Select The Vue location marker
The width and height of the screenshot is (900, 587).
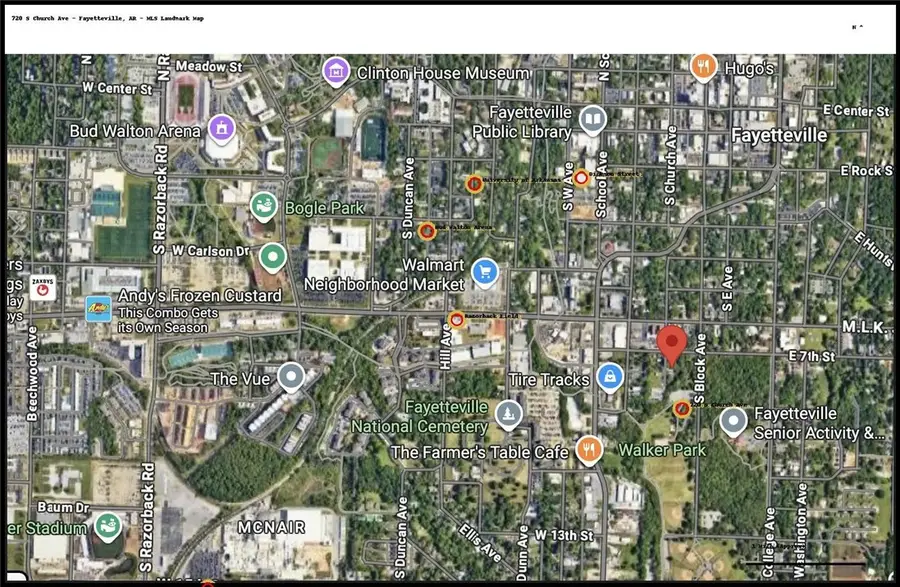291,377
